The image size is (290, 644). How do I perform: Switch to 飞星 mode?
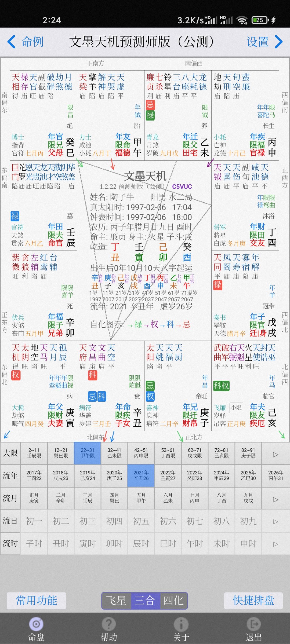116,601
